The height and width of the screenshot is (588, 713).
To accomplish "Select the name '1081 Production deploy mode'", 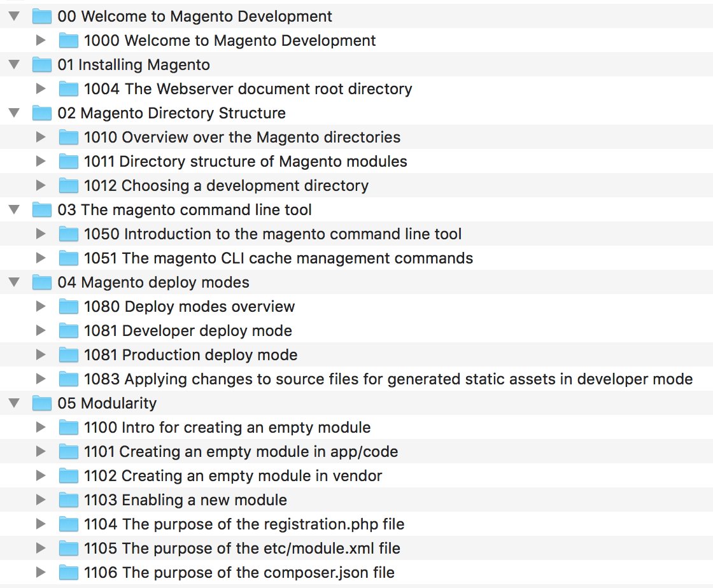I will coord(190,355).
